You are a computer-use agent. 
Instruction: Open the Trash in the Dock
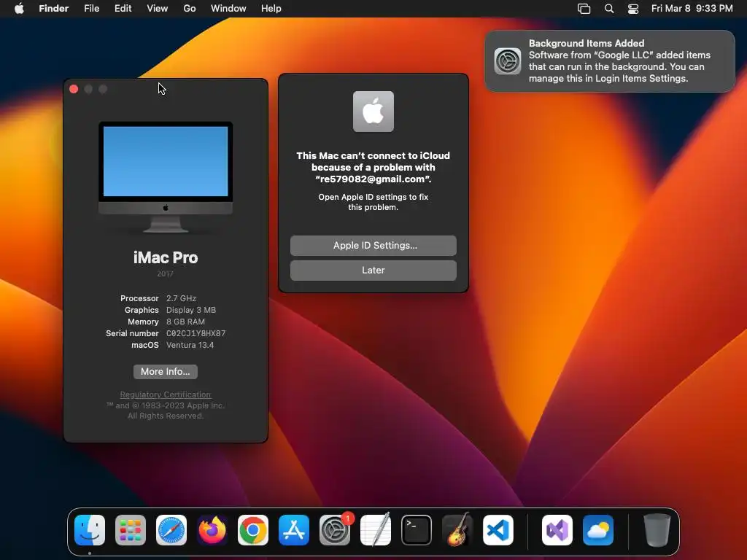(657, 530)
